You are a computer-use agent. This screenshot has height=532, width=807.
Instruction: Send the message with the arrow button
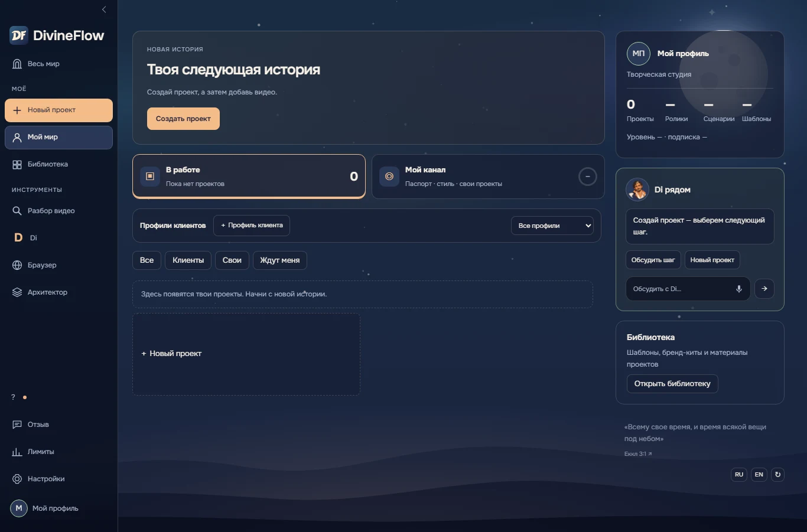point(764,289)
